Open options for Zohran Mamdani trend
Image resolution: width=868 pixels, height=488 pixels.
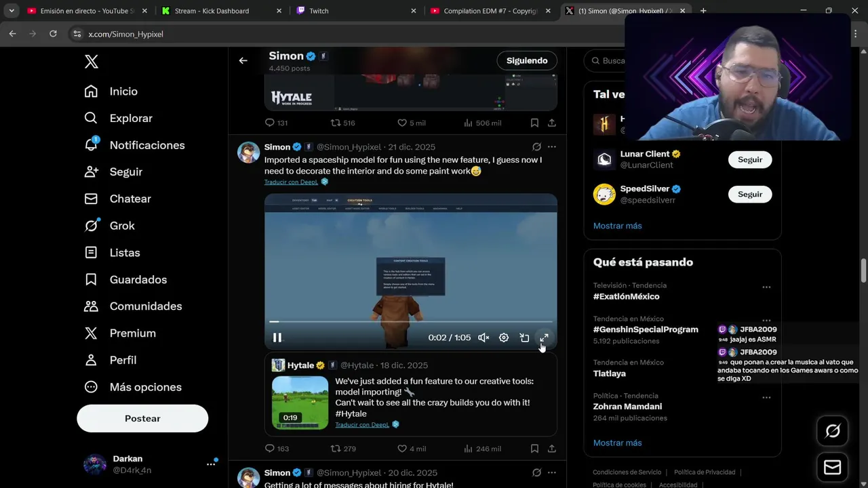point(766,398)
